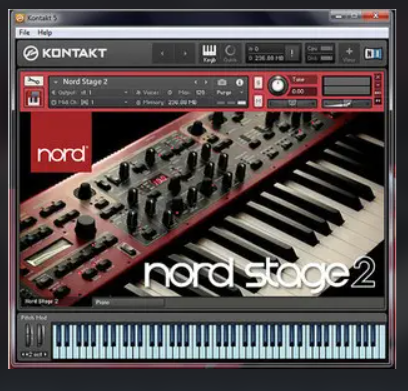Open the Help menu

click(x=44, y=33)
